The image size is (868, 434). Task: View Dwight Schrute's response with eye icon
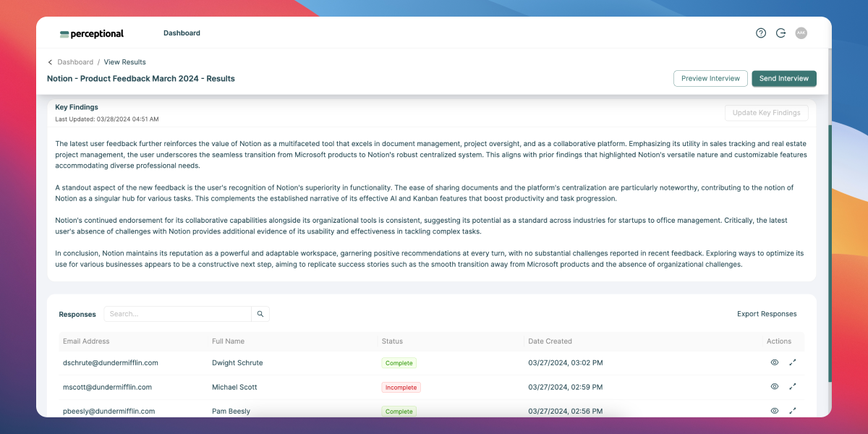click(775, 362)
